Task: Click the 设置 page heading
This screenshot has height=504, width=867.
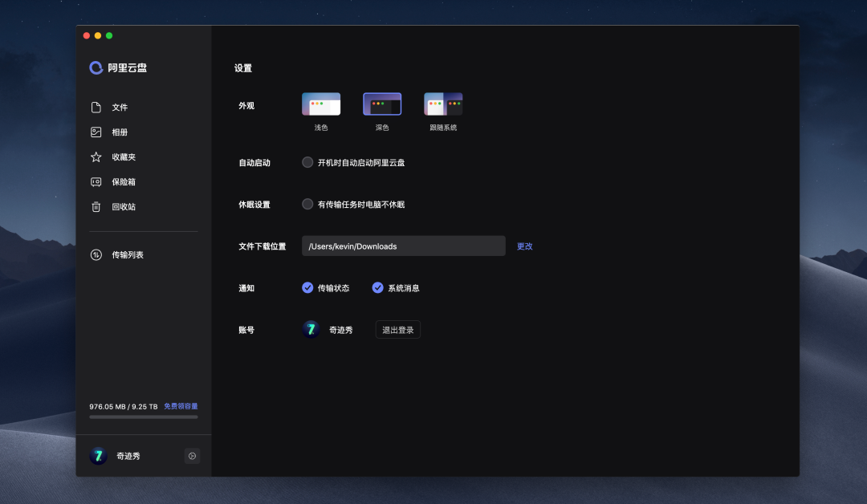Action: [243, 68]
